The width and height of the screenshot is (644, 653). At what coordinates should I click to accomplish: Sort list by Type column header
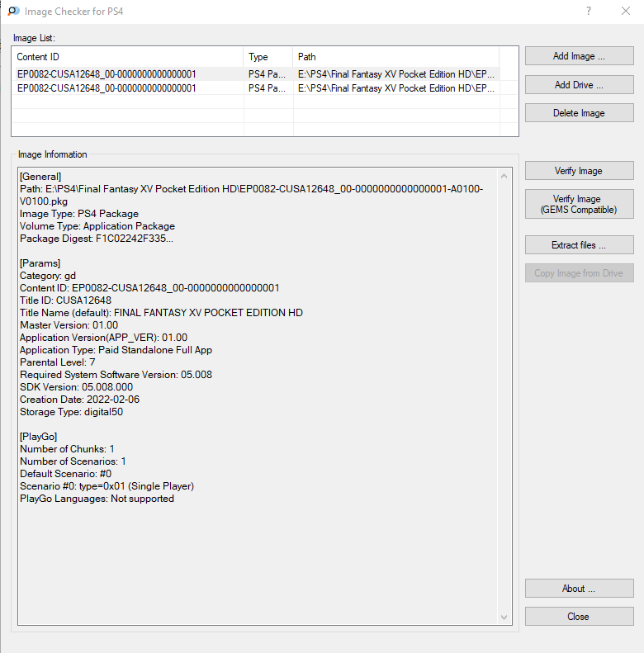268,57
